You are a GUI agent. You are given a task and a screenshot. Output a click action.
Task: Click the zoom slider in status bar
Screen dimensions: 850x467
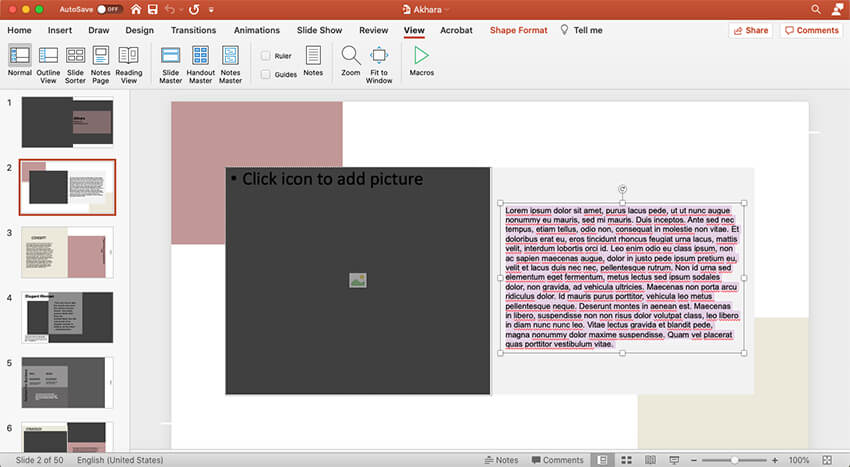point(735,460)
